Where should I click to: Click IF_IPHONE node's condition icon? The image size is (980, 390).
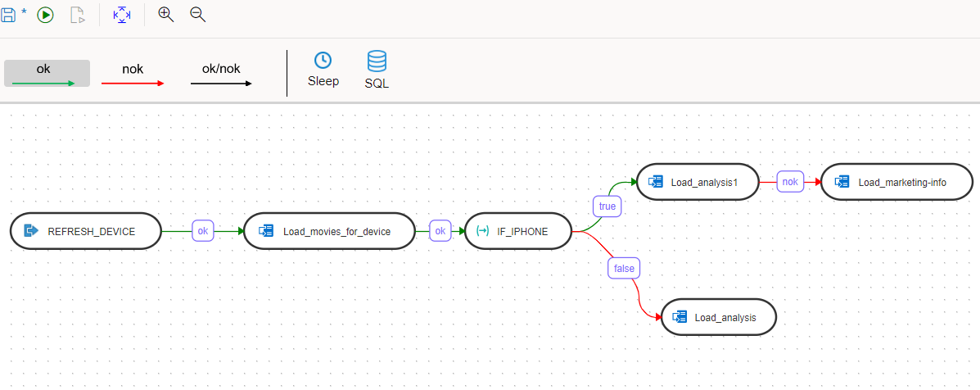482,231
